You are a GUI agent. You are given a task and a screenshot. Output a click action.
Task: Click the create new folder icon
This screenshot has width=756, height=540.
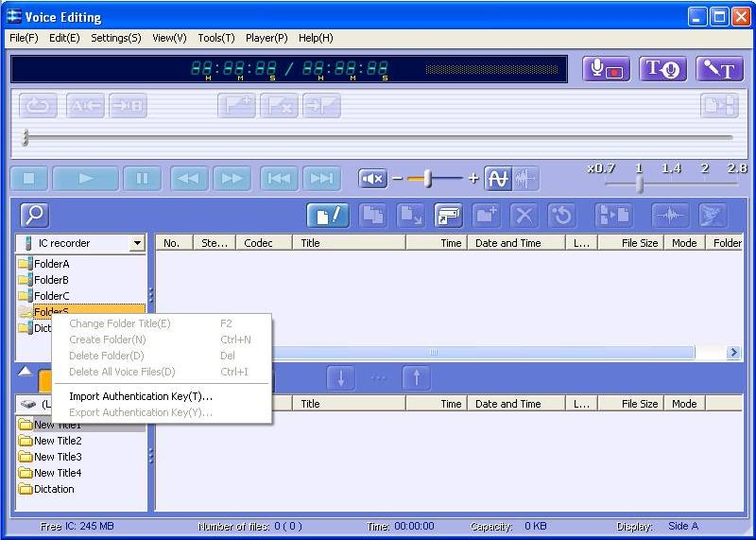click(486, 216)
